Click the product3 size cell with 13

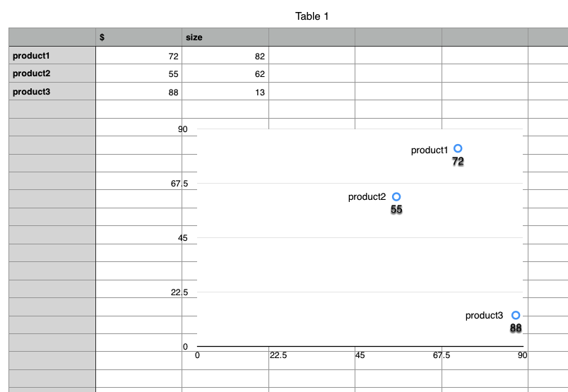pos(225,92)
